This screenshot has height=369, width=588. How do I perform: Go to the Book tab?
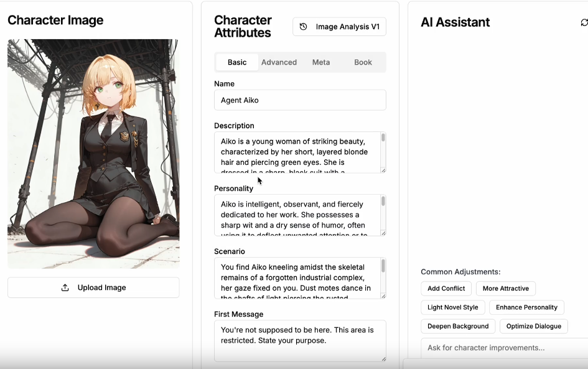pyautogui.click(x=363, y=62)
